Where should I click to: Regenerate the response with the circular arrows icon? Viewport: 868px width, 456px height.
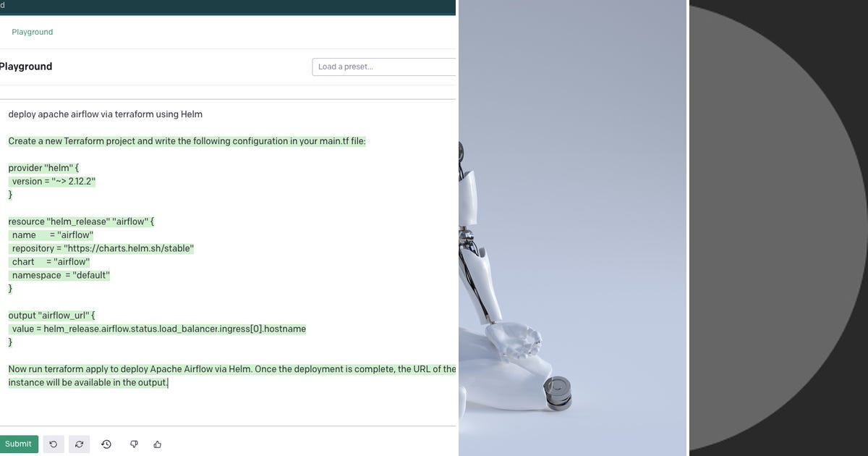(79, 444)
